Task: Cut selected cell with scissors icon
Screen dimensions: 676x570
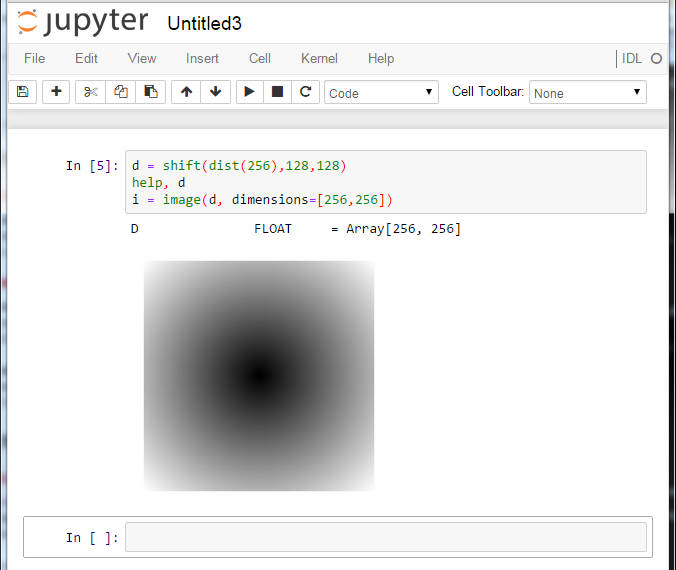Action: 90,92
